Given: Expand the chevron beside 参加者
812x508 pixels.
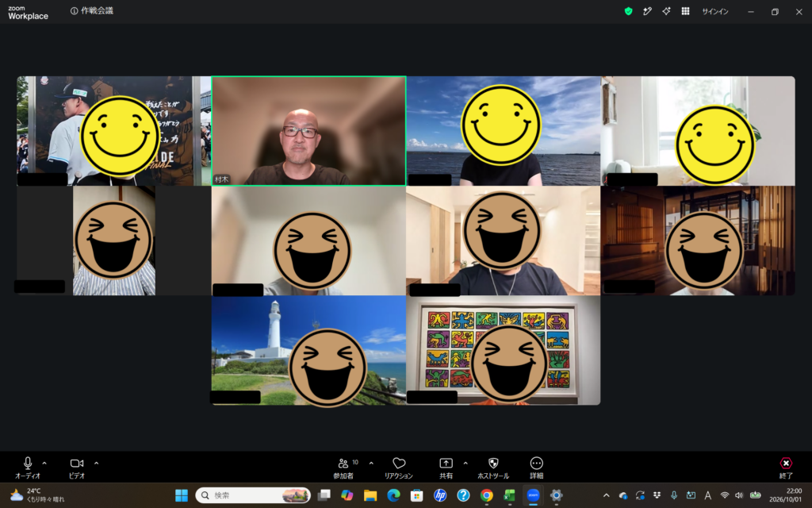Looking at the screenshot, I should [371, 464].
